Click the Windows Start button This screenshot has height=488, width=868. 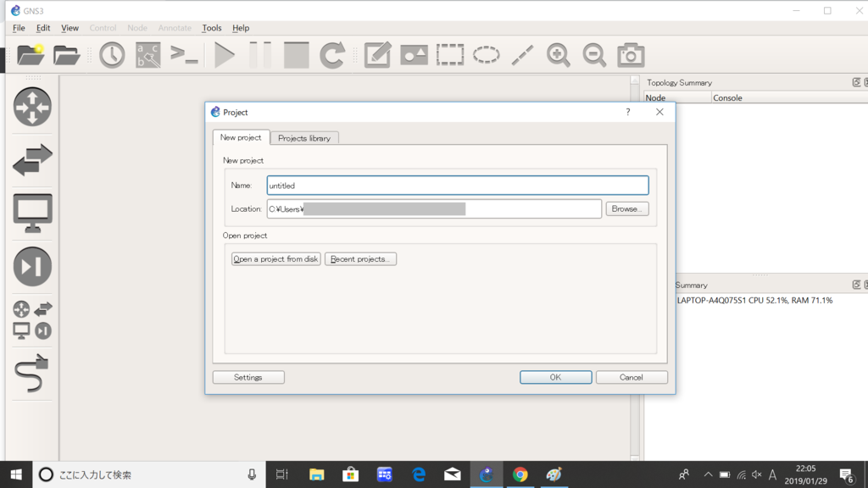click(16, 474)
